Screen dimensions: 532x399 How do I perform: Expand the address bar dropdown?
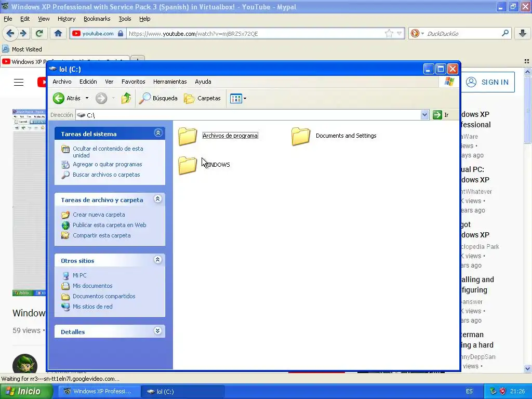tap(424, 115)
